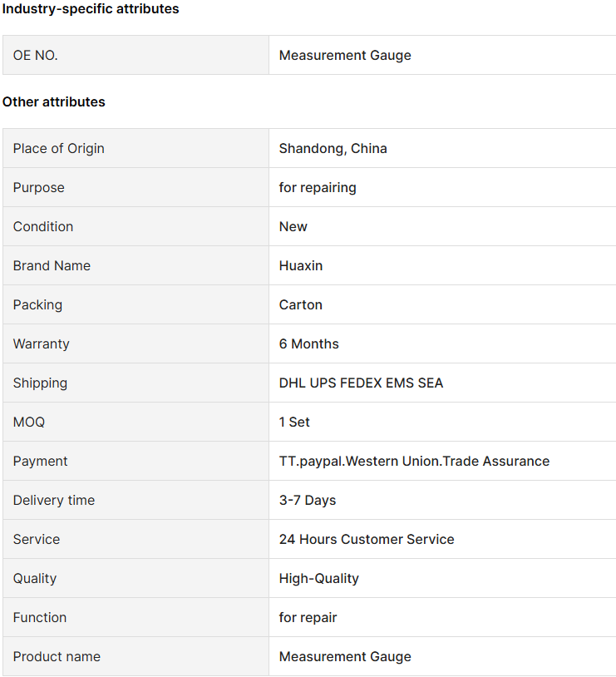Viewport: 616px width, 677px height.
Task: Click the MOQ value 1 Set
Action: tap(294, 422)
